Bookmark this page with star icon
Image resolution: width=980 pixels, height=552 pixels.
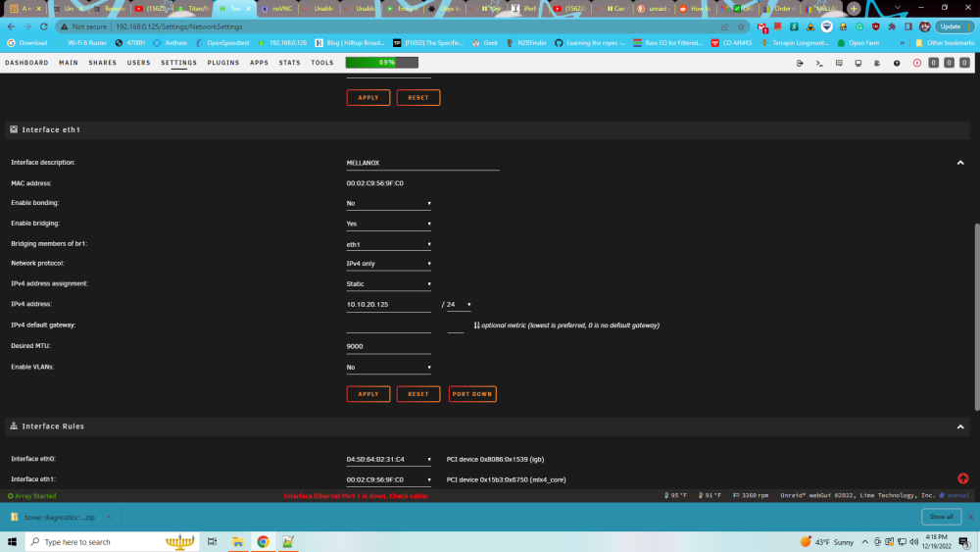pos(741,26)
